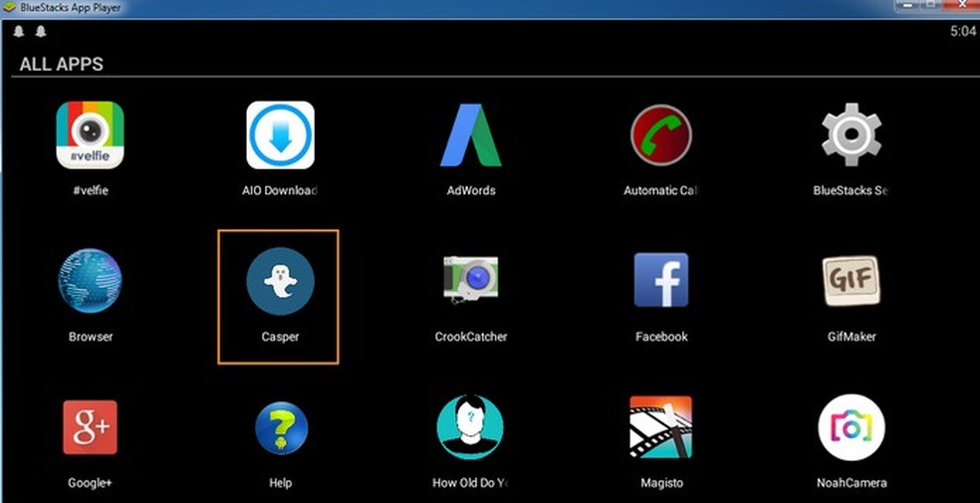Launch the CrookCatcher camera icon
The width and height of the screenshot is (980, 503).
(471, 279)
